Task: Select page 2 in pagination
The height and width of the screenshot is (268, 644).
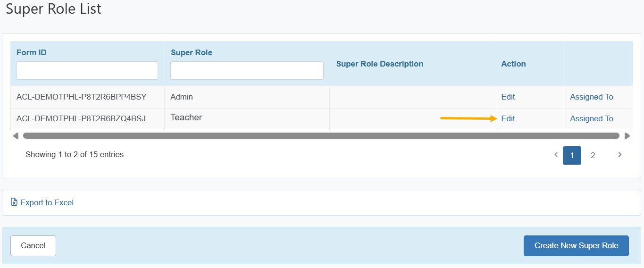Action: click(593, 155)
